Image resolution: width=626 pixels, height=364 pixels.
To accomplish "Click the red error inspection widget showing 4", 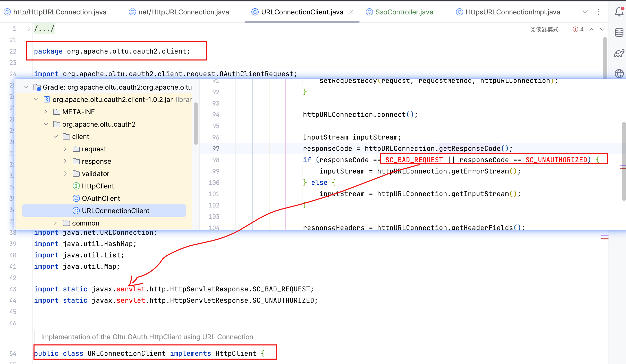I will coord(578,29).
